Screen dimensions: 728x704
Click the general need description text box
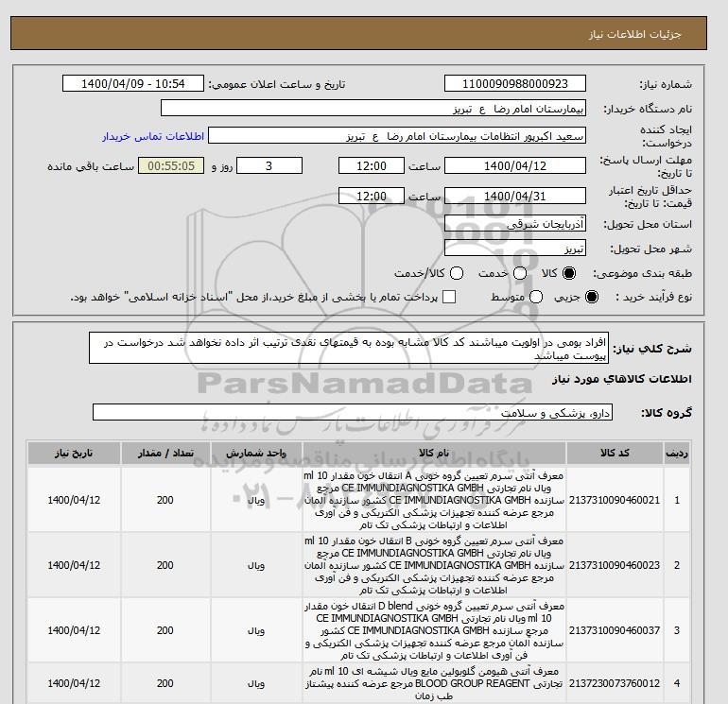tap(349, 348)
